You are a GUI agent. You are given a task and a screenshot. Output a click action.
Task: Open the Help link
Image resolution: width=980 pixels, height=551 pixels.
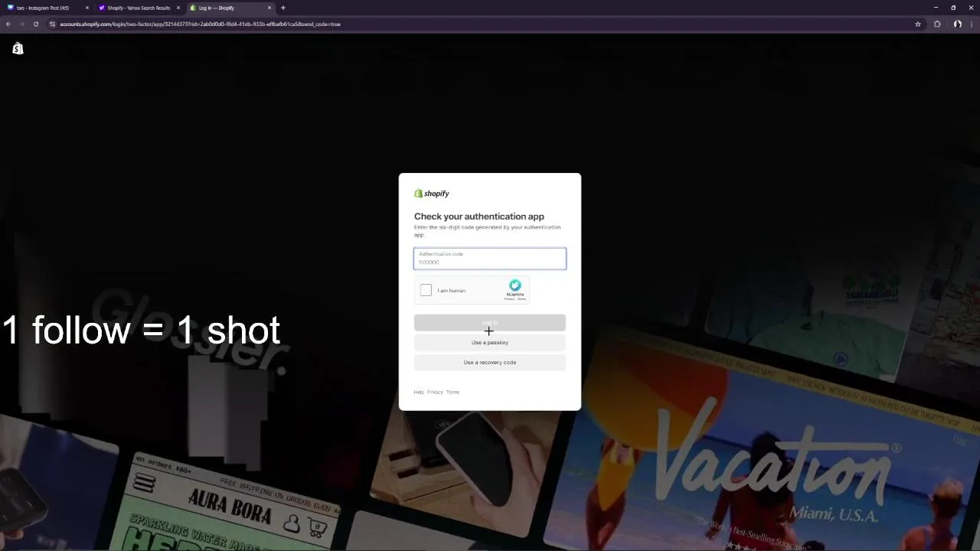tap(419, 392)
